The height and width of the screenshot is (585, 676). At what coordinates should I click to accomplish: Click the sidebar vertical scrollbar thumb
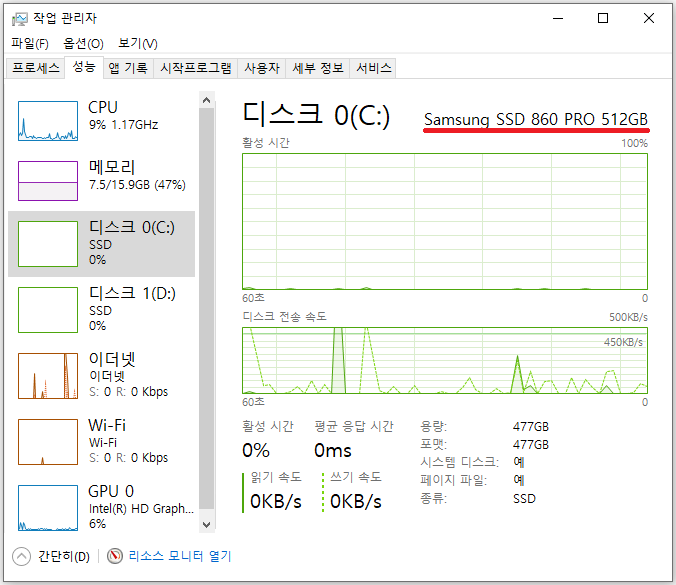click(207, 309)
